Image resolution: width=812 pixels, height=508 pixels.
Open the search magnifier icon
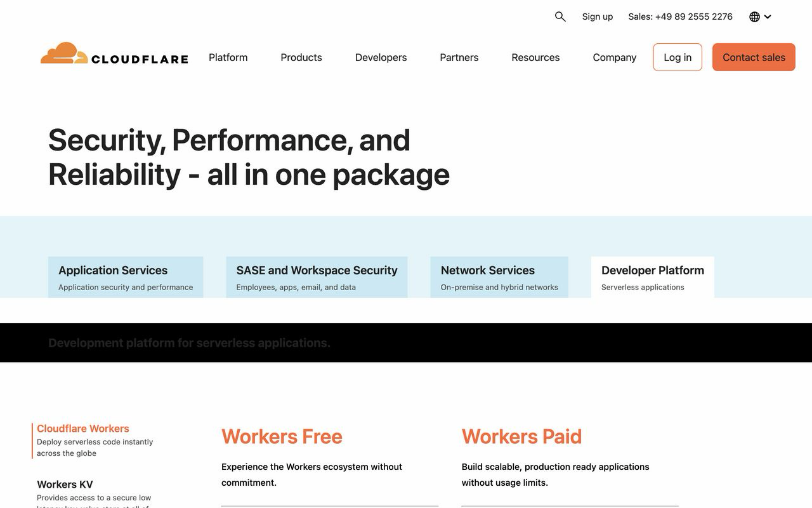pos(560,17)
